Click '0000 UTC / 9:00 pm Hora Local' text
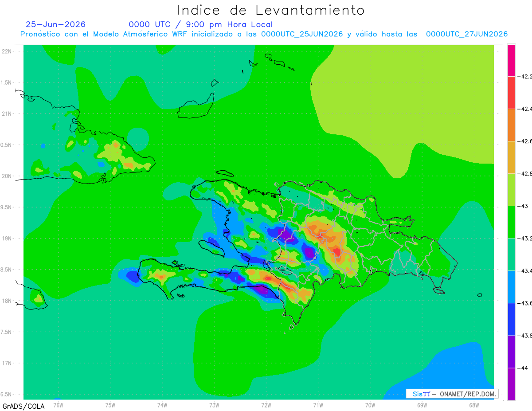The width and height of the screenshot is (532, 411). (x=201, y=24)
